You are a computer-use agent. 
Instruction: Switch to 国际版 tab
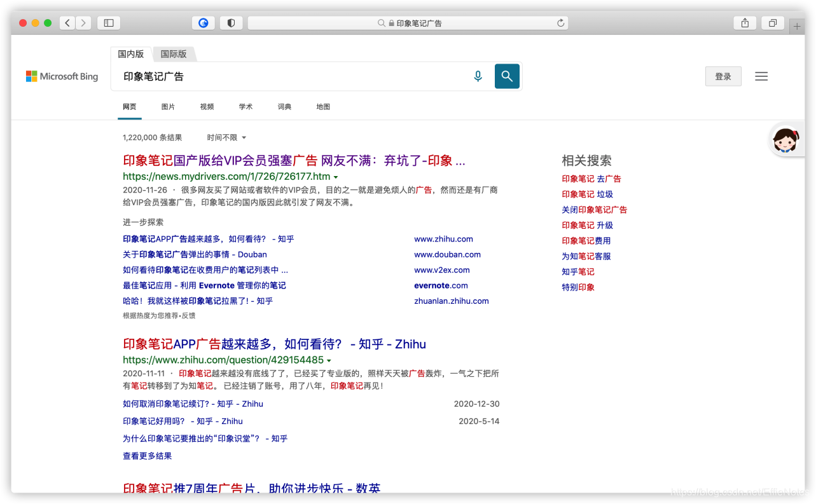[x=174, y=54]
